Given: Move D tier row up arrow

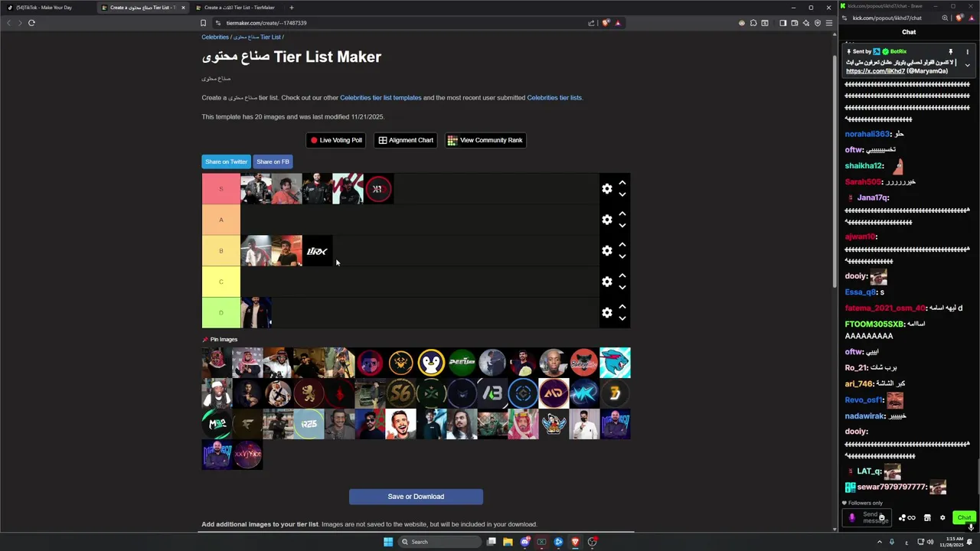Looking at the screenshot, I should [x=622, y=307].
